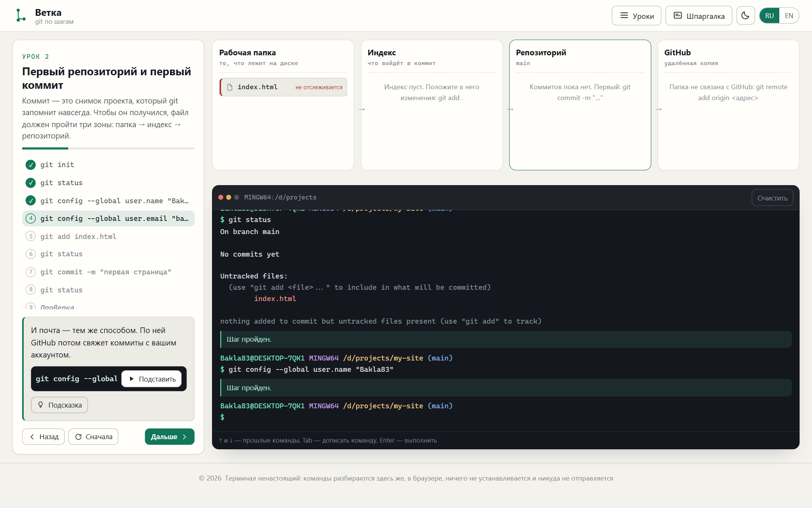Click the red dot in terminal title bar
This screenshot has width=812, height=508.
click(x=221, y=197)
